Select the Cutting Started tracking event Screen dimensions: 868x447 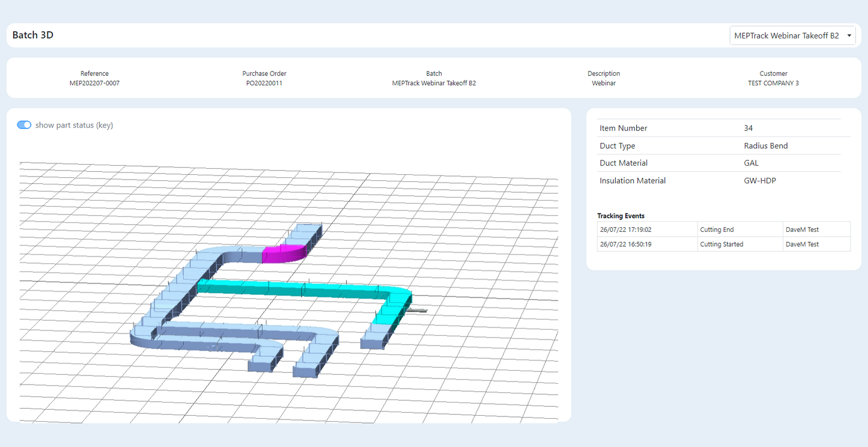click(x=721, y=245)
